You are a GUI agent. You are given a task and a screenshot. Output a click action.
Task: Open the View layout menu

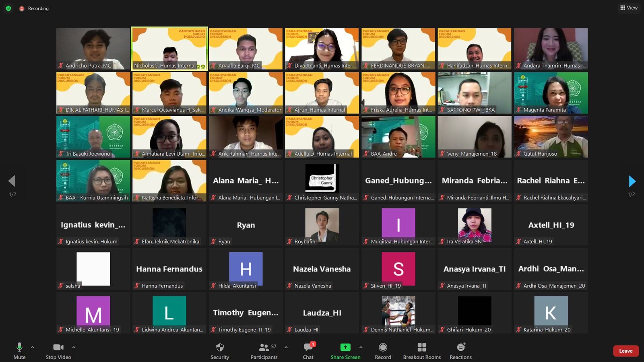[629, 8]
